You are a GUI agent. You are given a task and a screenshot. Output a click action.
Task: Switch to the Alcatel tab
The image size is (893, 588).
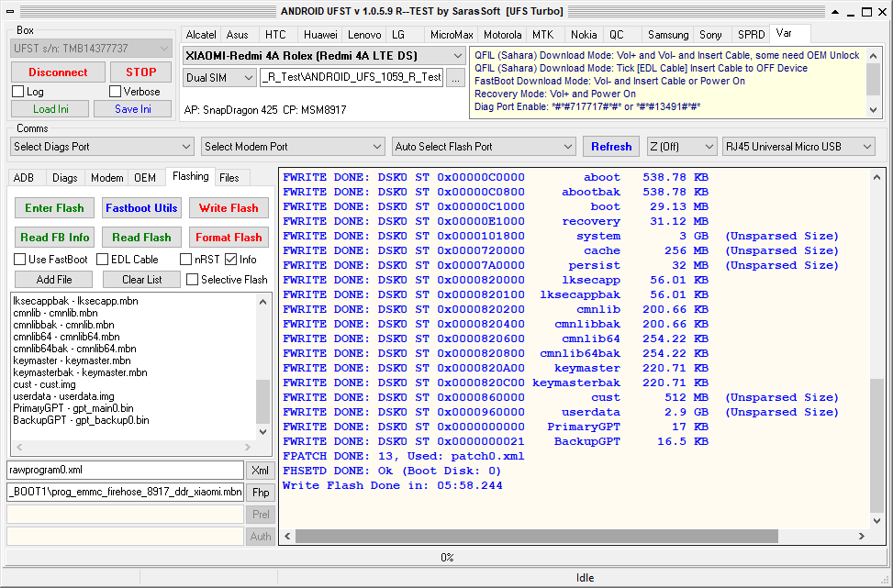(x=201, y=35)
